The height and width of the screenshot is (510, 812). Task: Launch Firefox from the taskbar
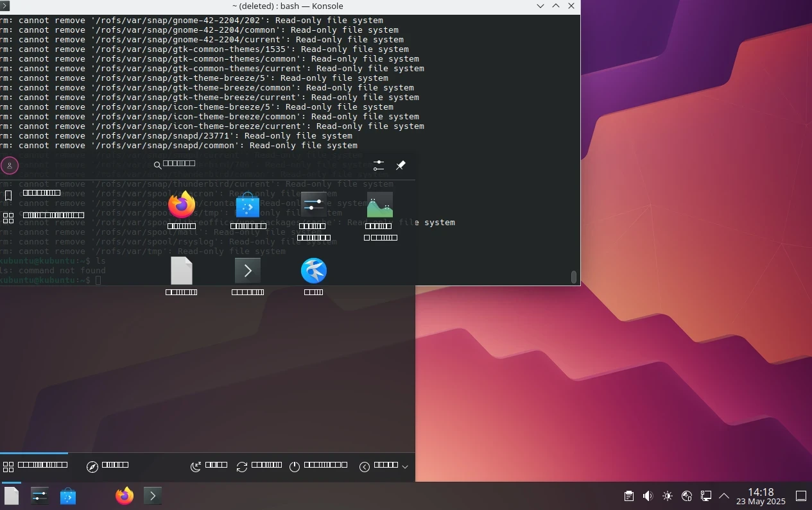[125, 495]
